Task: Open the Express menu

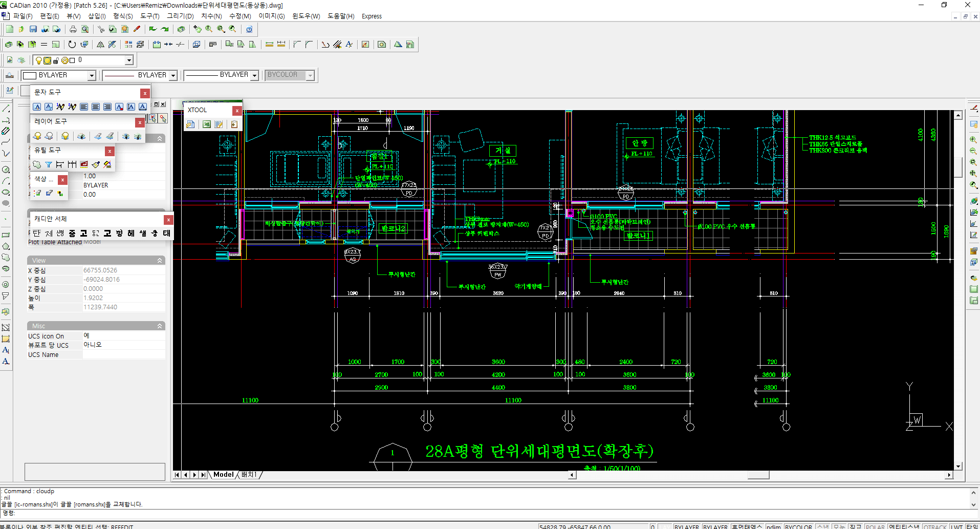Action: pos(372,16)
